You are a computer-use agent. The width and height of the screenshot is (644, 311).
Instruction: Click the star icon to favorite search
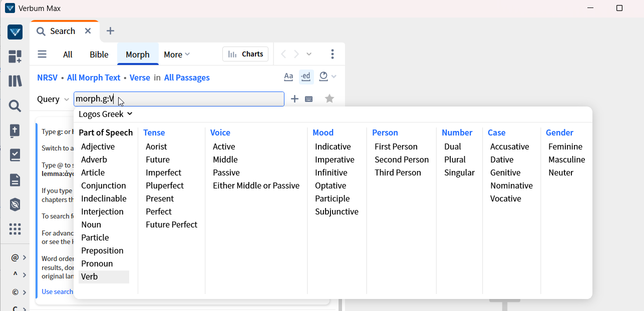pyautogui.click(x=329, y=99)
